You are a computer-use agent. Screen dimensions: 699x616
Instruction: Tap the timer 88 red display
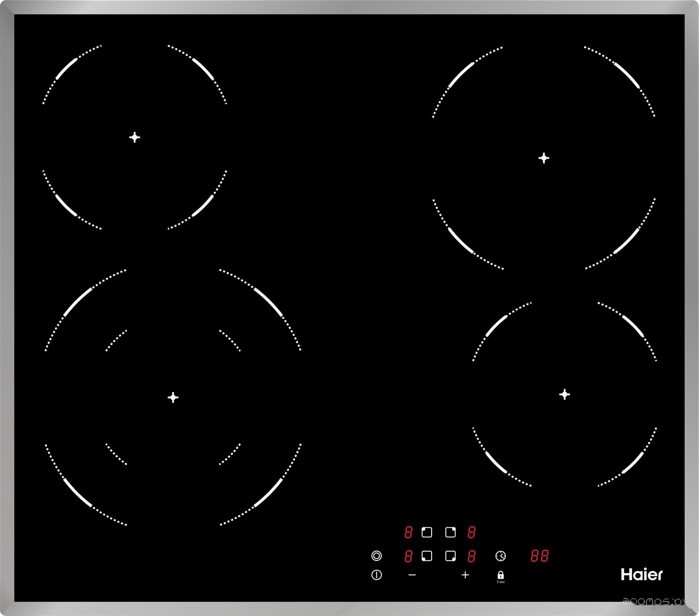[x=539, y=556]
